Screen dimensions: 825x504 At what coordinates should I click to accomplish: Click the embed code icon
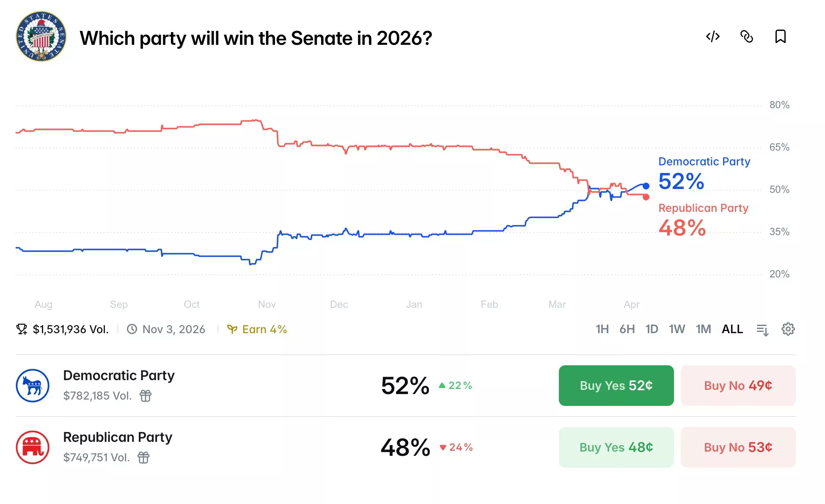[x=713, y=37]
